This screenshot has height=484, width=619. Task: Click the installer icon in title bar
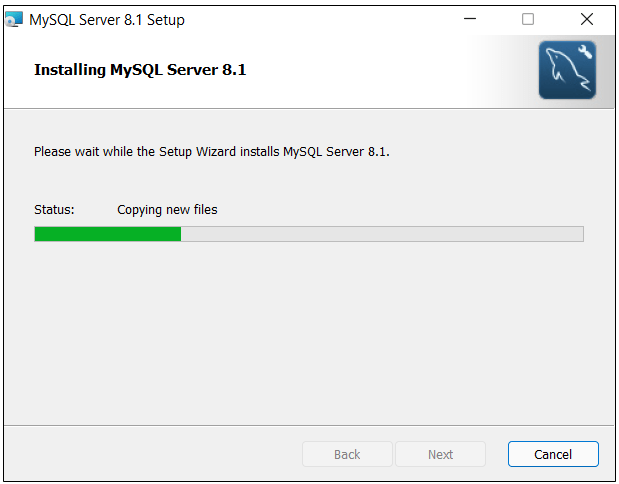tap(14, 19)
